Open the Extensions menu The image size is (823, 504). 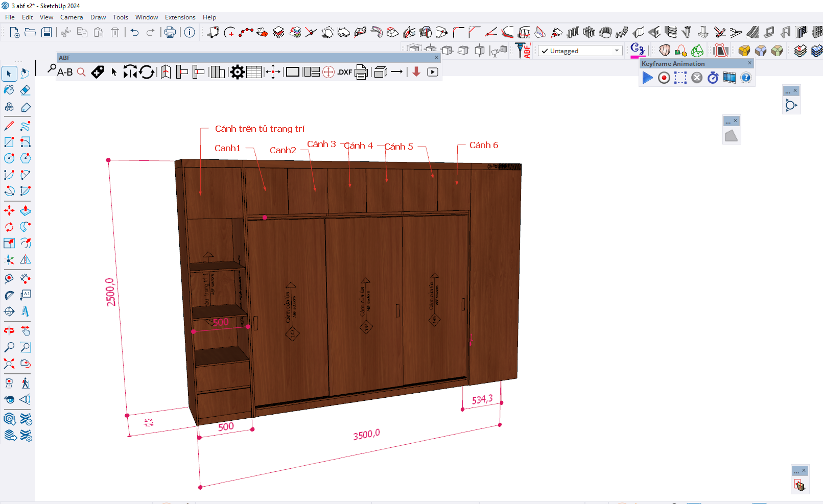(x=180, y=17)
